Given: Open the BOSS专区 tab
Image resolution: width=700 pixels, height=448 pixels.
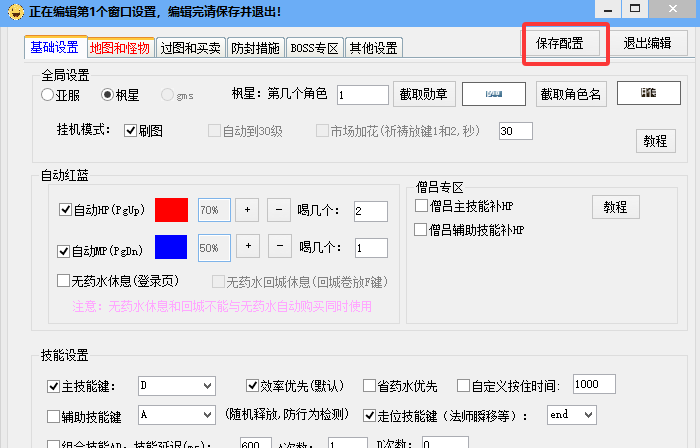Looking at the screenshot, I should pos(314,48).
